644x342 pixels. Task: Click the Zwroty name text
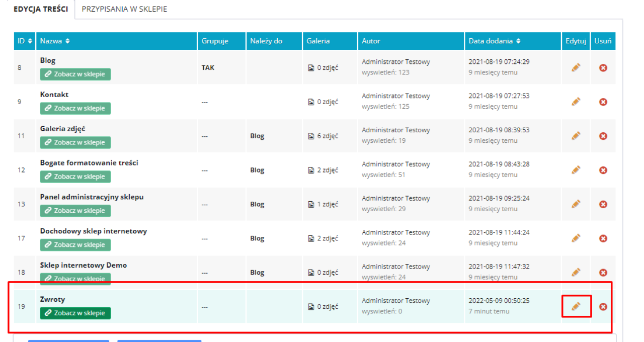[53, 299]
